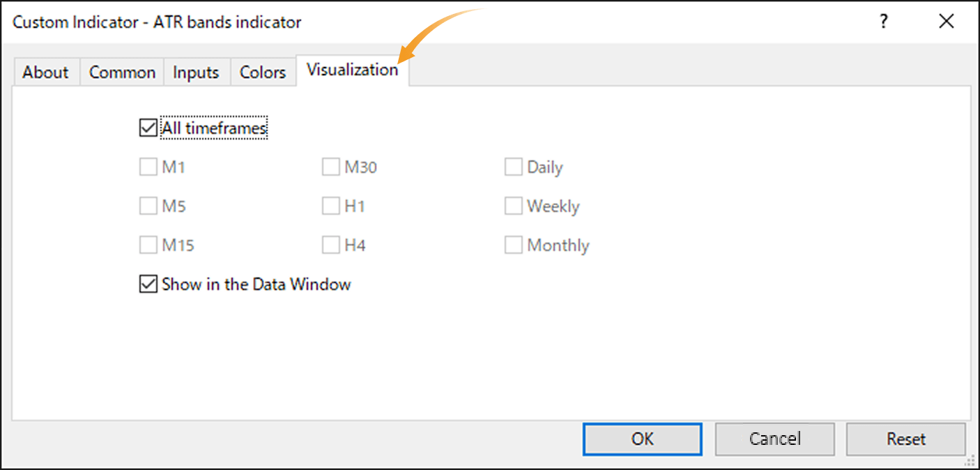Check the M15 timeframe checkbox
The width and height of the screenshot is (980, 470).
(148, 245)
